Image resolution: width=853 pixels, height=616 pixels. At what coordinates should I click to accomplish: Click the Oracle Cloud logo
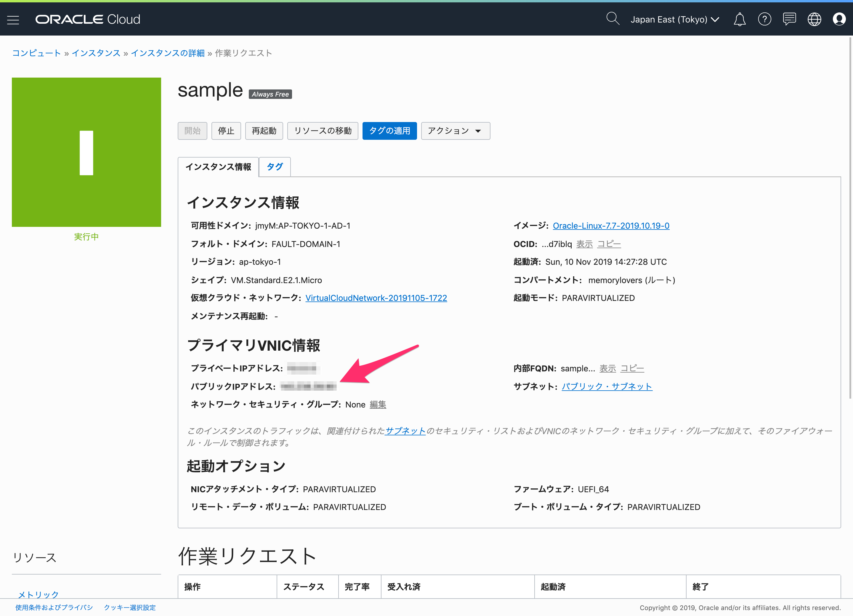(88, 20)
